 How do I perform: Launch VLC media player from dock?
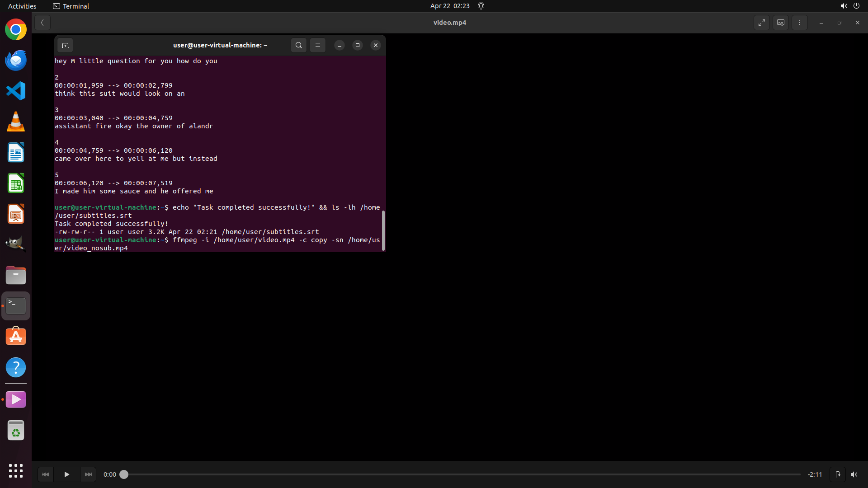[16, 122]
